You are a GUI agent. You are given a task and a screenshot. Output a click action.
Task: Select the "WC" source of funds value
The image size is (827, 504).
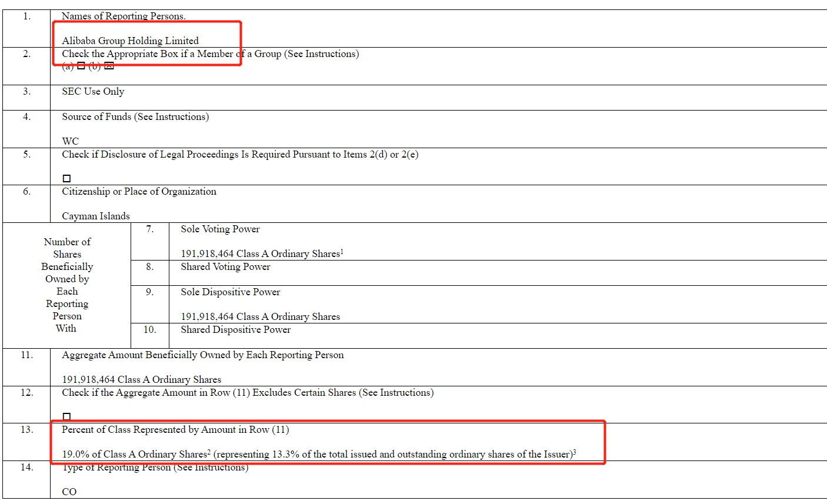click(70, 141)
